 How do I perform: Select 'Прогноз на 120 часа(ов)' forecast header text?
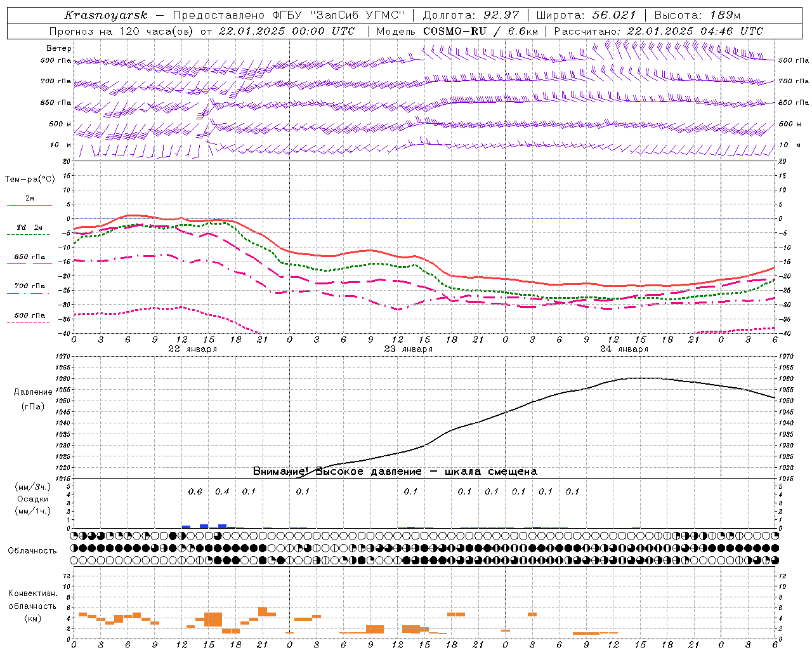tap(122, 31)
